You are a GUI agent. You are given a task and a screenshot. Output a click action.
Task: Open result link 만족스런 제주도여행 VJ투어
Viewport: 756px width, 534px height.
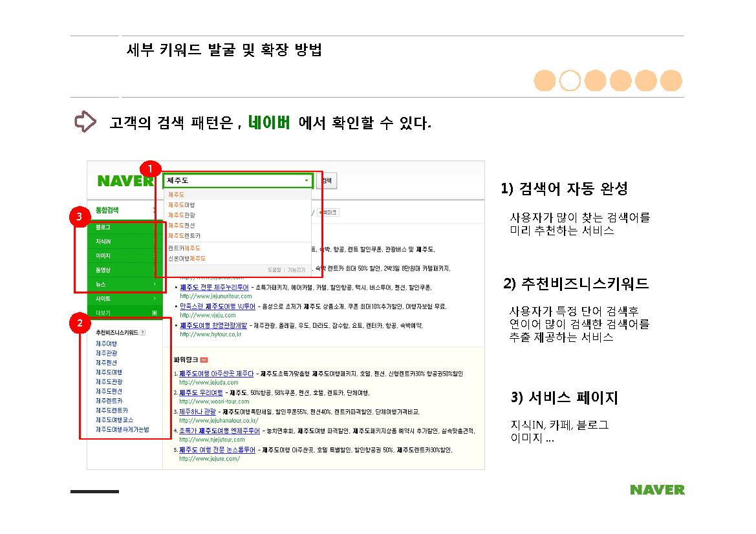217,306
